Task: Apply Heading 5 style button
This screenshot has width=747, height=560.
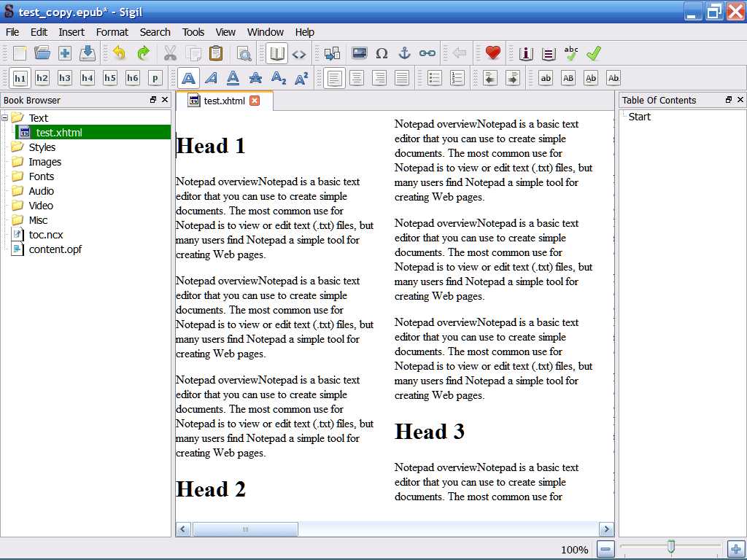Action: (x=110, y=78)
